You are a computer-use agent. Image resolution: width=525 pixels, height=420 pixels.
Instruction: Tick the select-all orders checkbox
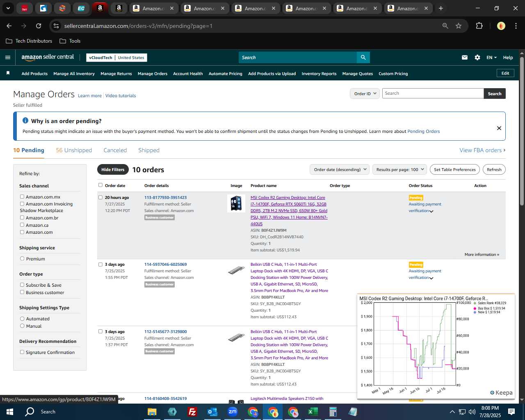pos(100,185)
